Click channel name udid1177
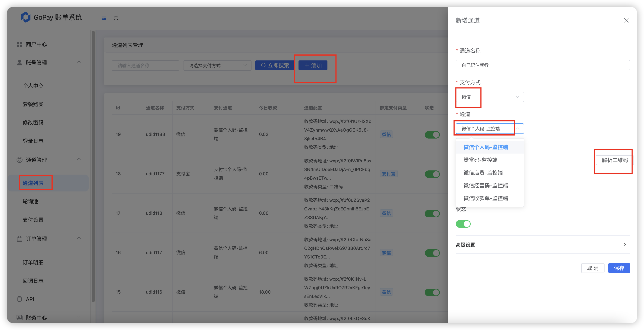644x330 pixels. pos(155,174)
